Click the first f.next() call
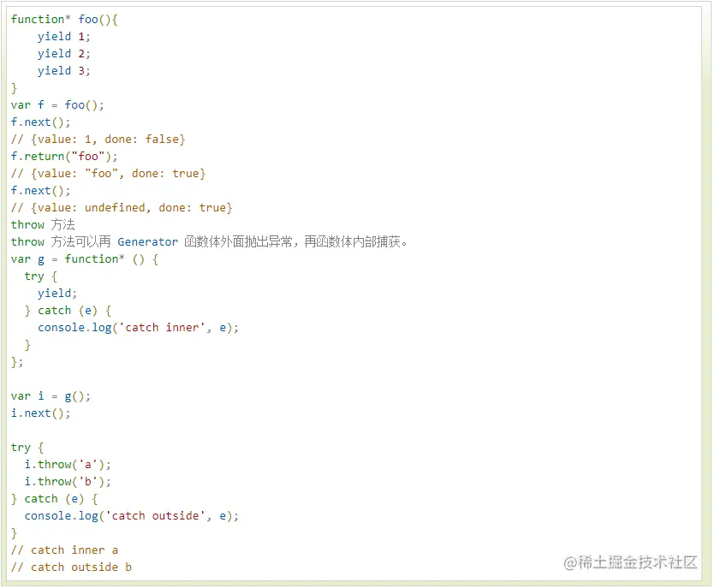 [x=36, y=122]
